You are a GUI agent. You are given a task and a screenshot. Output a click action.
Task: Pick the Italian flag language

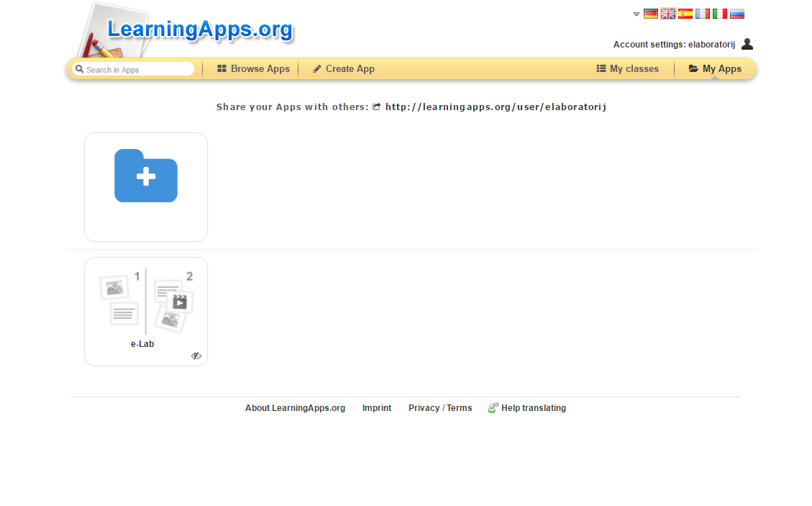[x=720, y=14]
